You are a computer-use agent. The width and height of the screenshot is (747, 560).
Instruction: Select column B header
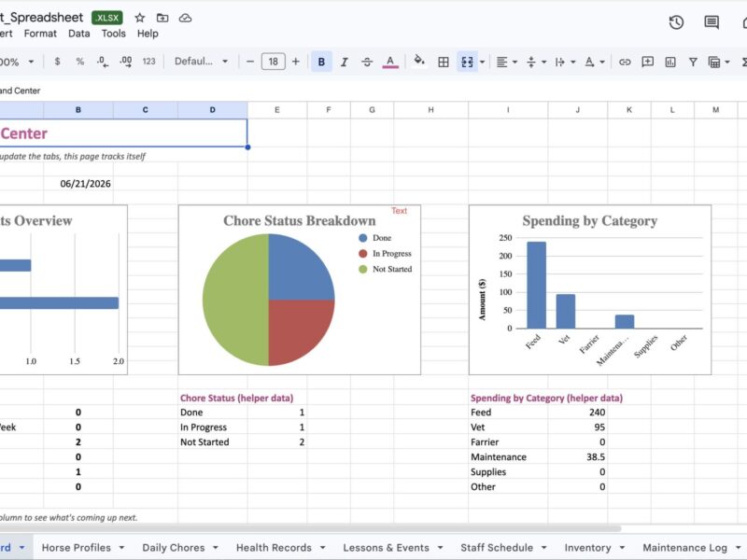[x=78, y=110]
